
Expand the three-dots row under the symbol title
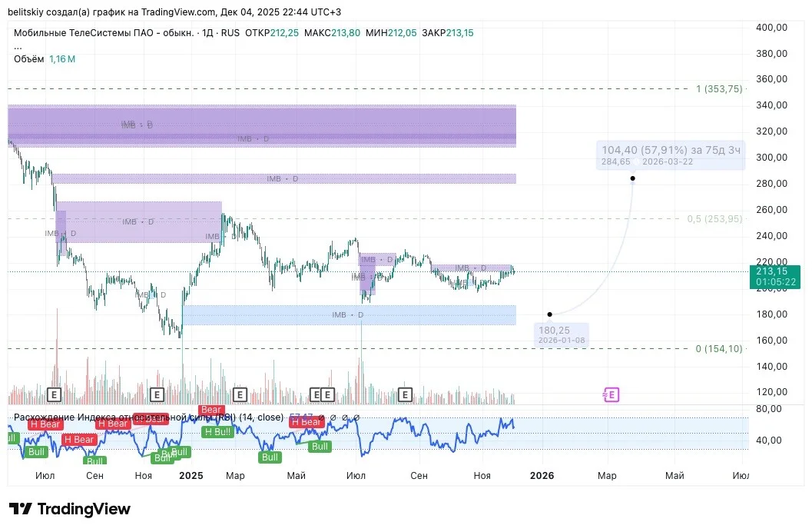pyautogui.click(x=18, y=46)
